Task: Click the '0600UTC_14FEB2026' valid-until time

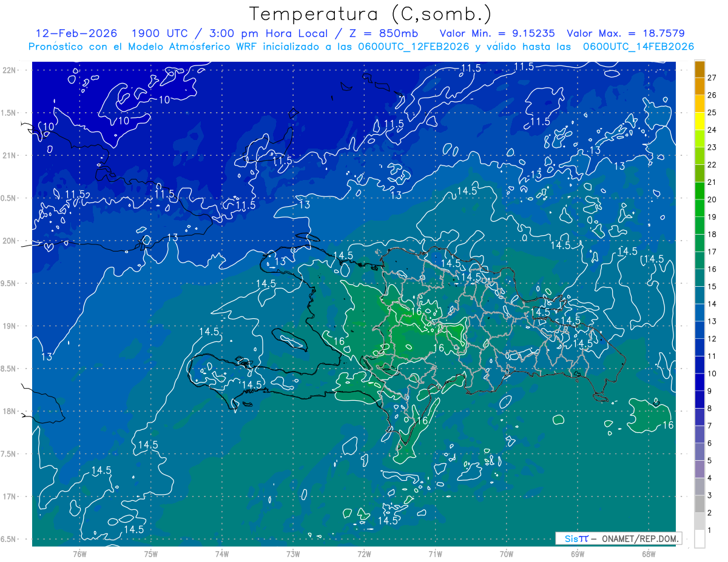Action: pyautogui.click(x=639, y=47)
